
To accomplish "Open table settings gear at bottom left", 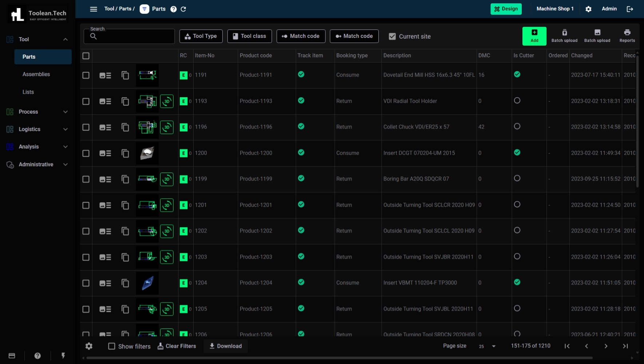I will [x=89, y=346].
